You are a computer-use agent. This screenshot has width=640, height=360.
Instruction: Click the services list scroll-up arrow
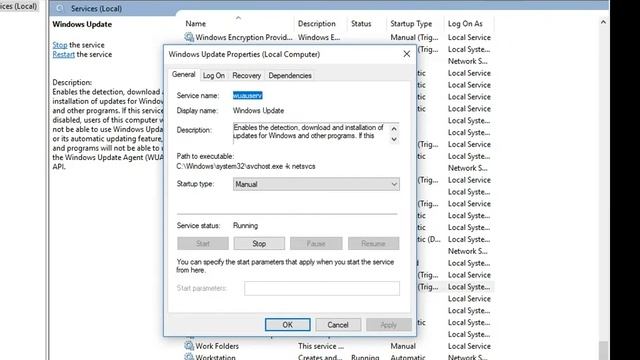click(x=603, y=22)
